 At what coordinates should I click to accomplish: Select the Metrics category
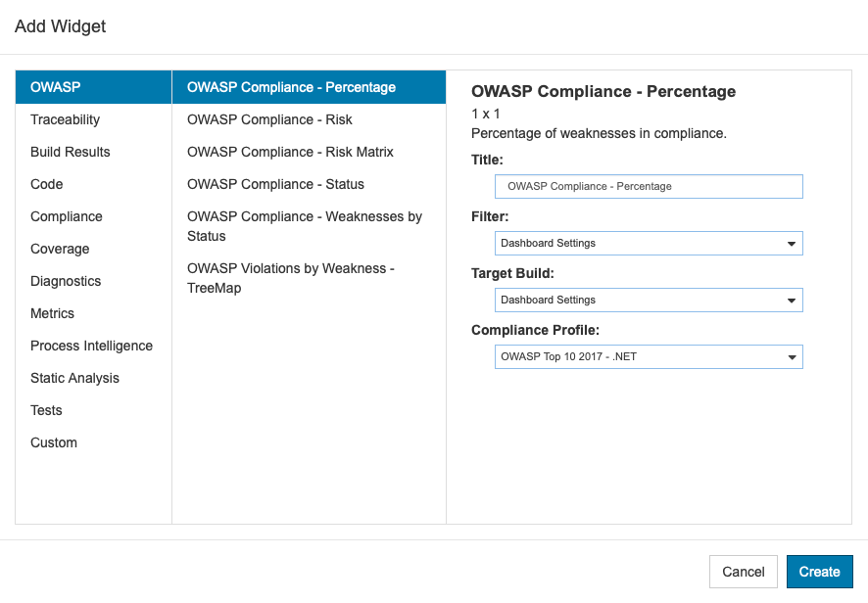93,313
